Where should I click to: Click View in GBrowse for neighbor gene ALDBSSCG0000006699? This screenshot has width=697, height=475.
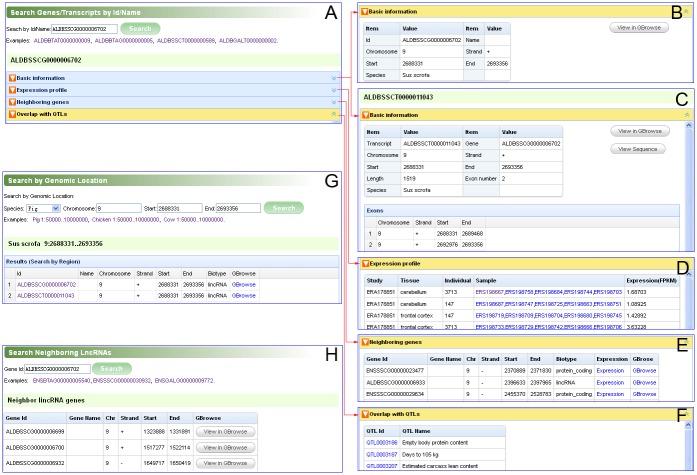(x=221, y=431)
